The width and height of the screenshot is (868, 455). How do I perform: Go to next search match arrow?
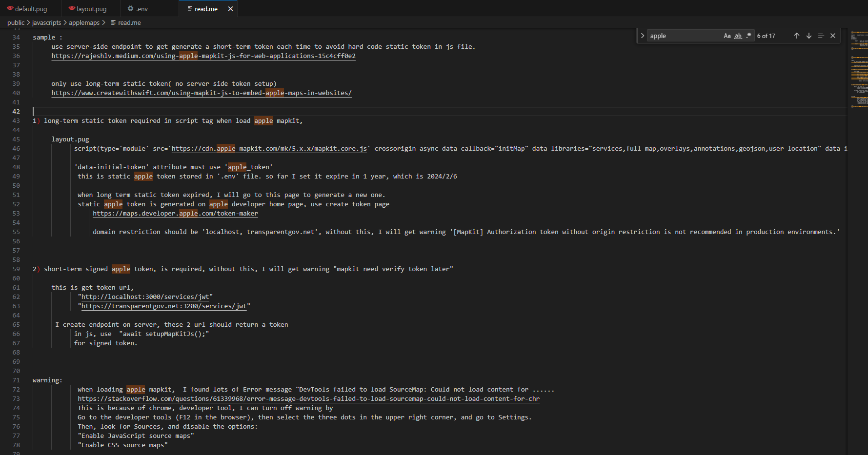click(x=808, y=36)
